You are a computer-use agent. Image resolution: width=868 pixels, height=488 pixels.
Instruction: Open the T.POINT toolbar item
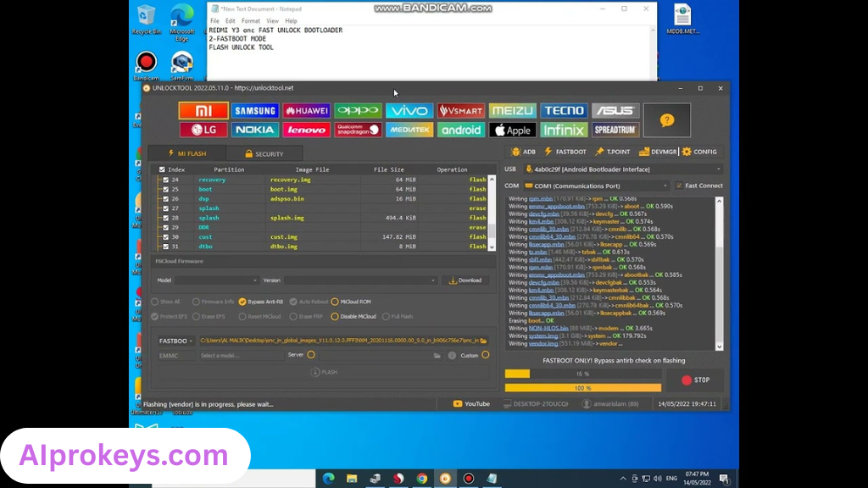click(613, 152)
